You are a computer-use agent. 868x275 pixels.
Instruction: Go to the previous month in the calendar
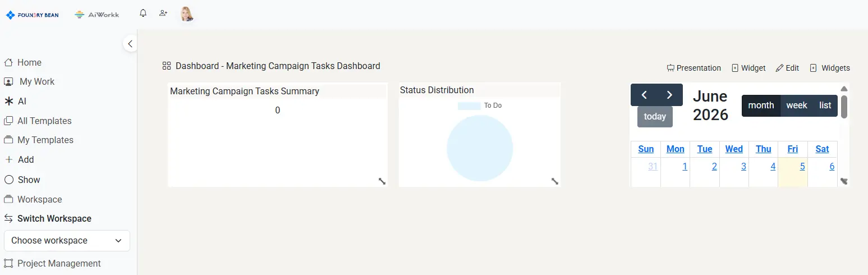coord(644,95)
